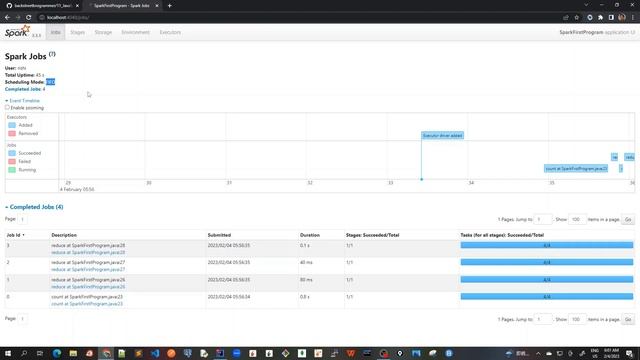Open the Storage tab
The height and width of the screenshot is (360, 640).
103,32
